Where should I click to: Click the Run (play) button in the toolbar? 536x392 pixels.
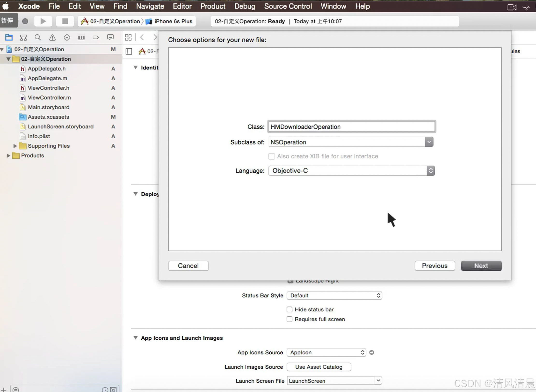click(43, 21)
